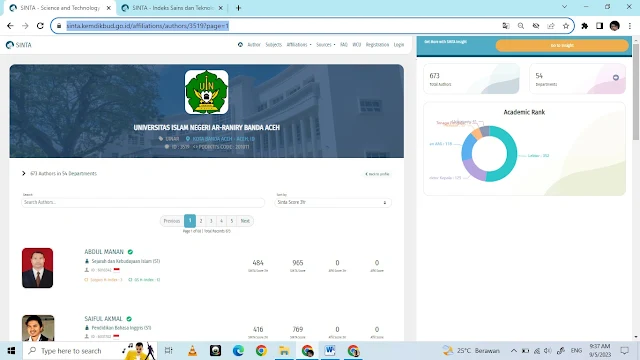Click SAIFUL AKMAL's profile photo
The image size is (640, 360).
tap(38, 328)
